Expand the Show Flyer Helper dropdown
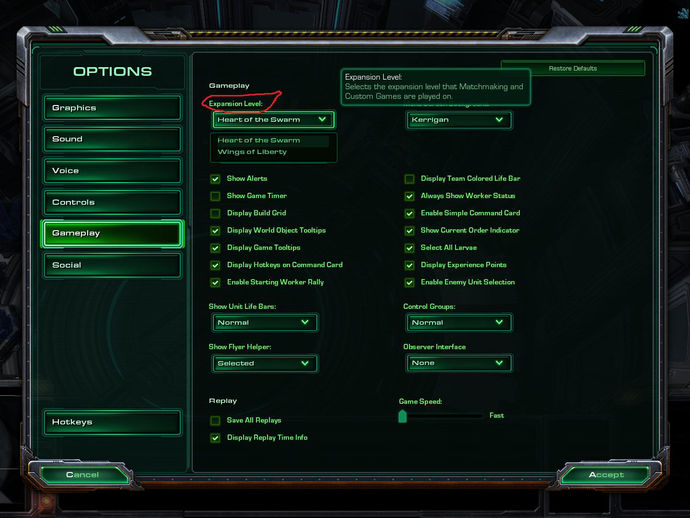This screenshot has height=518, width=690. point(264,364)
